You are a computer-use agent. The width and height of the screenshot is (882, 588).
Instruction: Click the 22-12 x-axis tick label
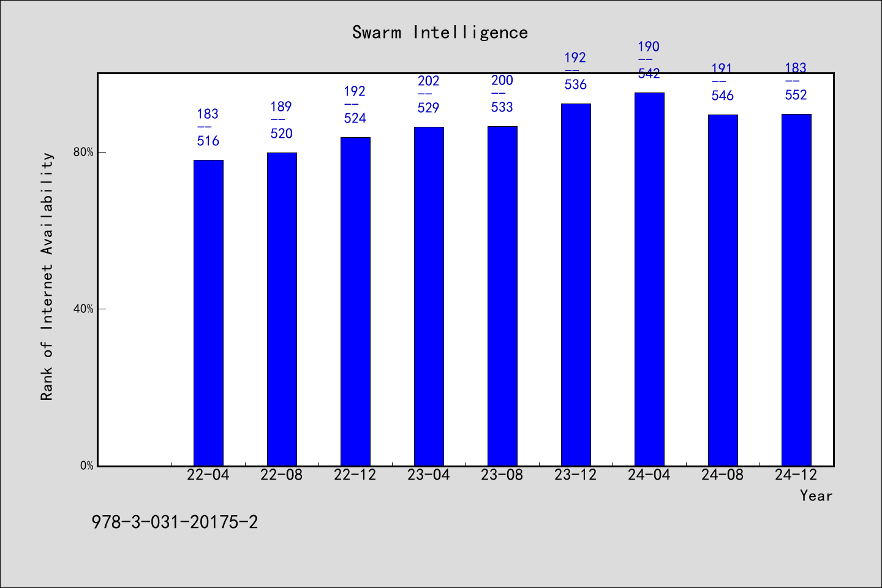click(355, 475)
